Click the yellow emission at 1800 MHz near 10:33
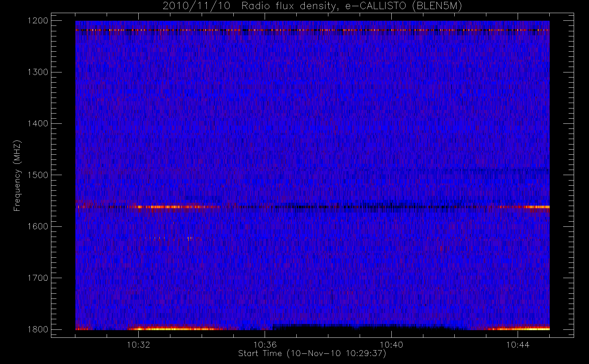This screenshot has width=589, height=364. coord(175,329)
